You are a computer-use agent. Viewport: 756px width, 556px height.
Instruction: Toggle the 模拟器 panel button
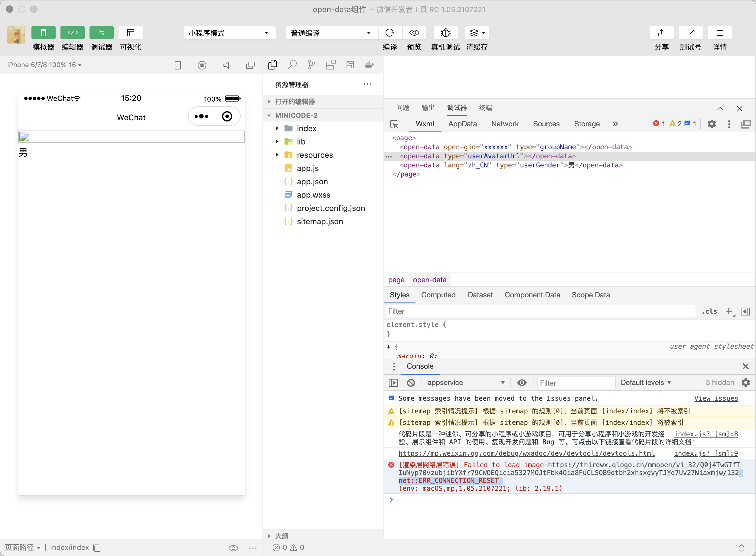coord(43,33)
